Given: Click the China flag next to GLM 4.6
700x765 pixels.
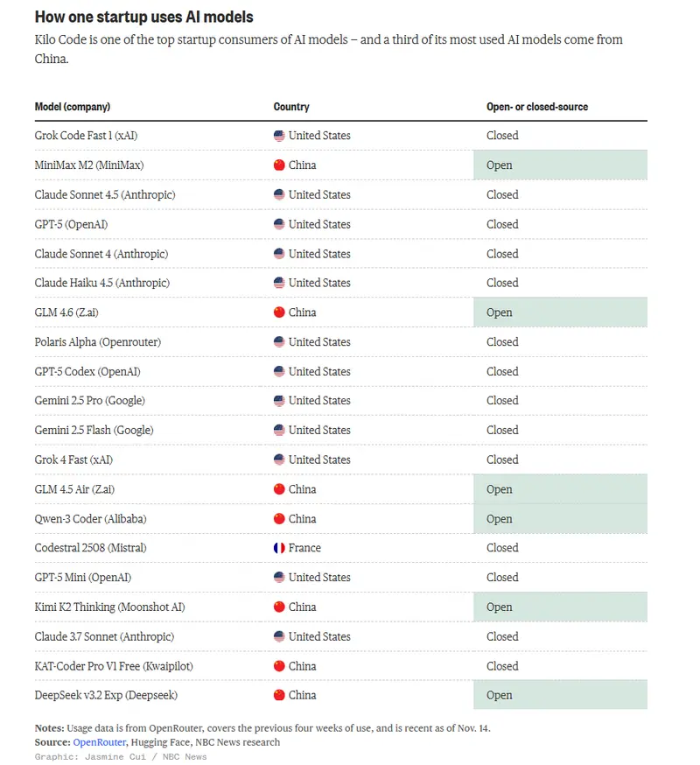Looking at the screenshot, I should pos(279,312).
